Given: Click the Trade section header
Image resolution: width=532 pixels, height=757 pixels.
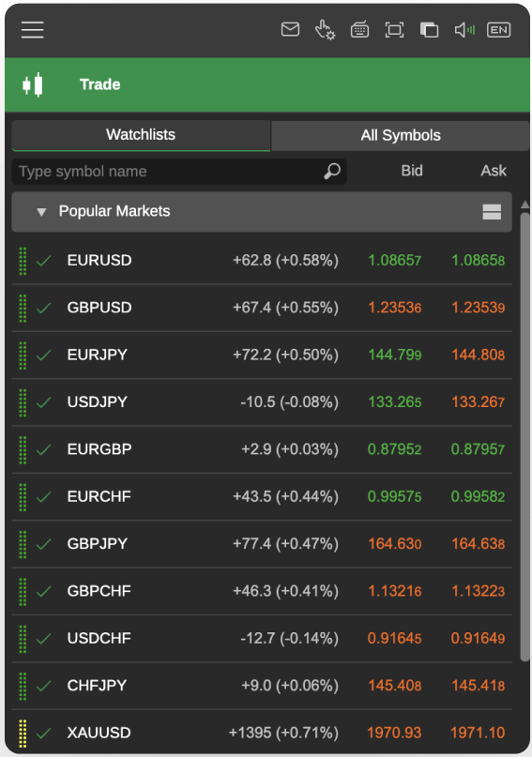Looking at the screenshot, I should pyautogui.click(x=267, y=85).
